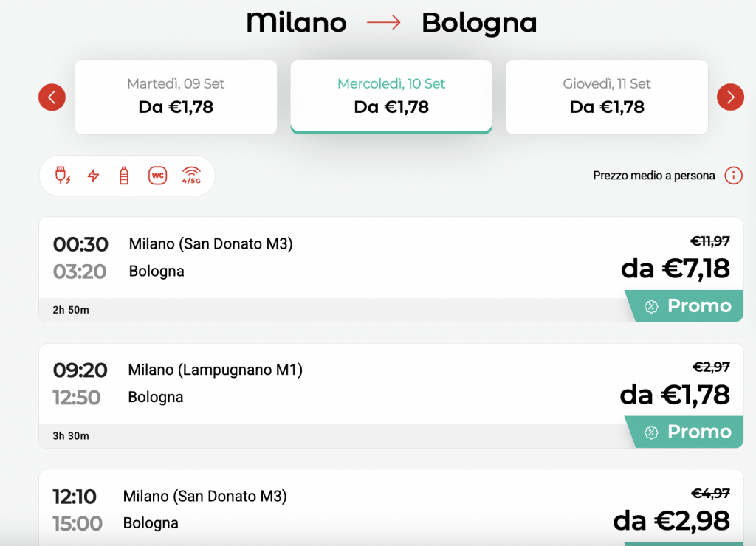Click the 4/5G Wi-Fi amenity icon

click(x=191, y=176)
